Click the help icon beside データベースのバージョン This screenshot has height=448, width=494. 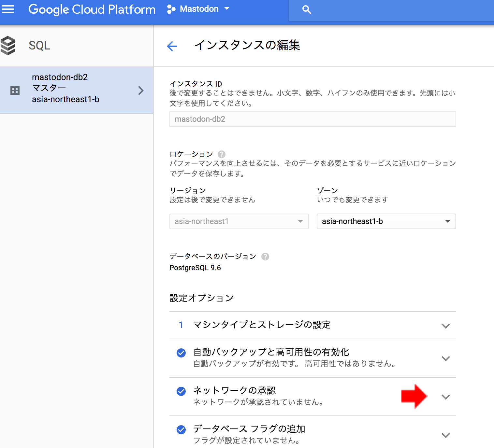(265, 257)
